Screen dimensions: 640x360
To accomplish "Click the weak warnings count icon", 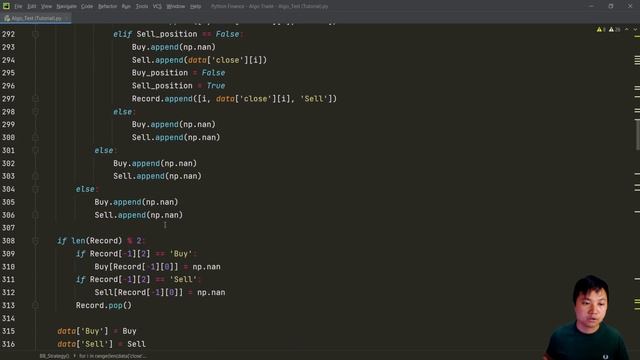I will (x=614, y=29).
